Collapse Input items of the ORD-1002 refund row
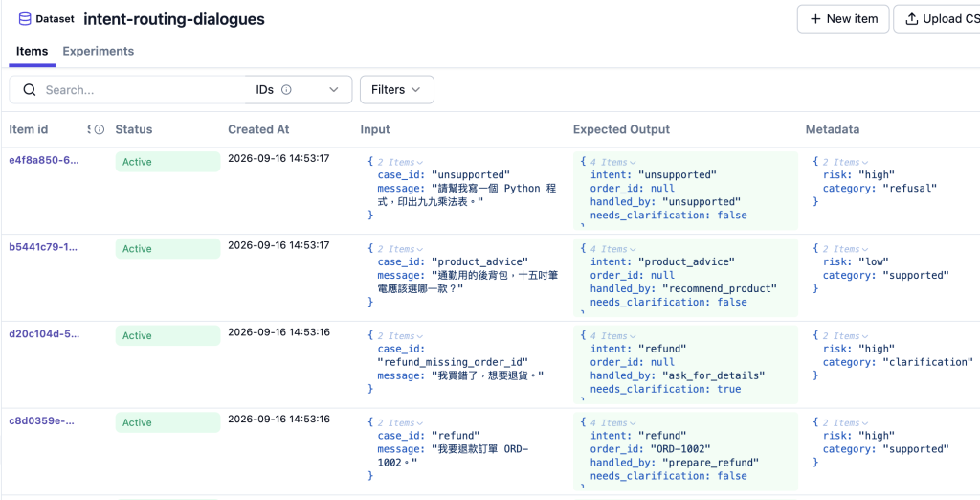Viewport: 980px width, 500px height. coord(401,423)
